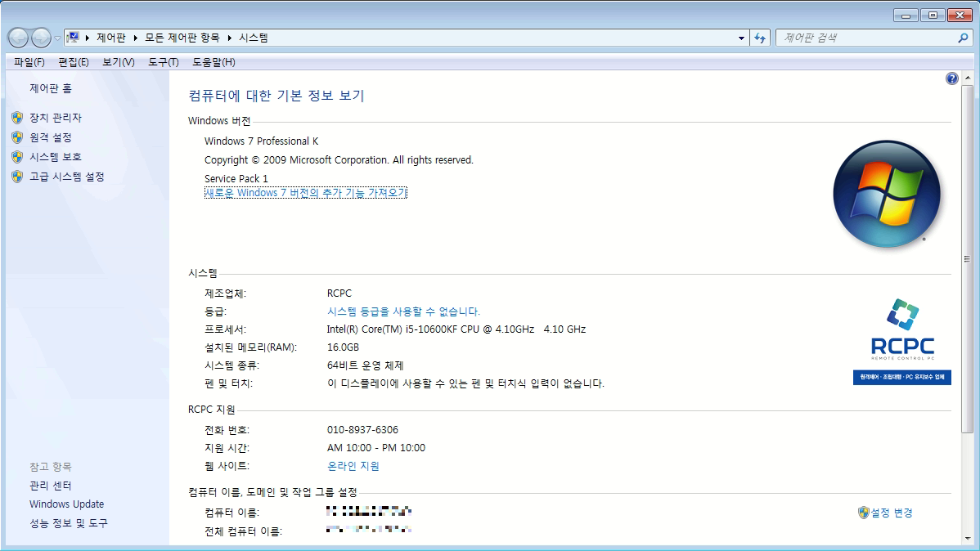Minimize the System window

906,16
